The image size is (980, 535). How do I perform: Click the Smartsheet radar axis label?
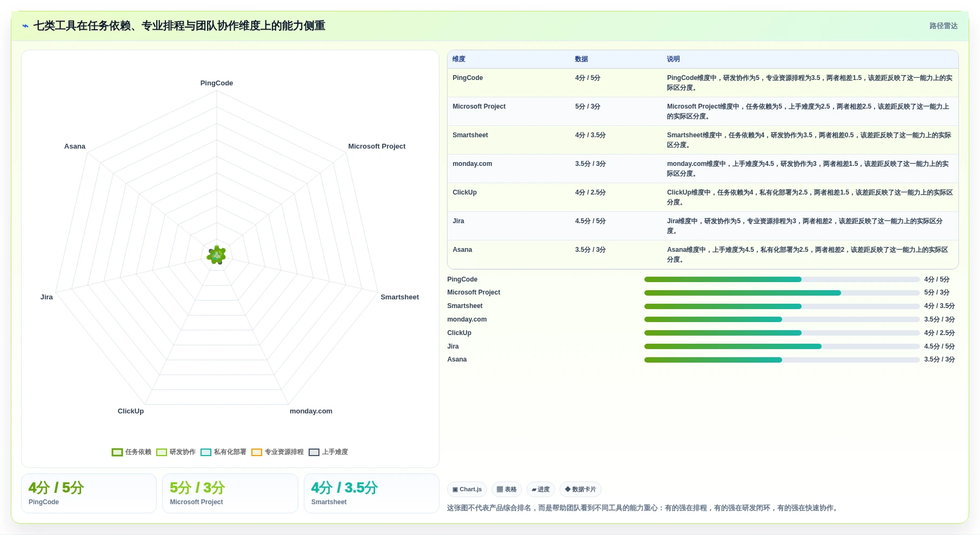tap(399, 297)
